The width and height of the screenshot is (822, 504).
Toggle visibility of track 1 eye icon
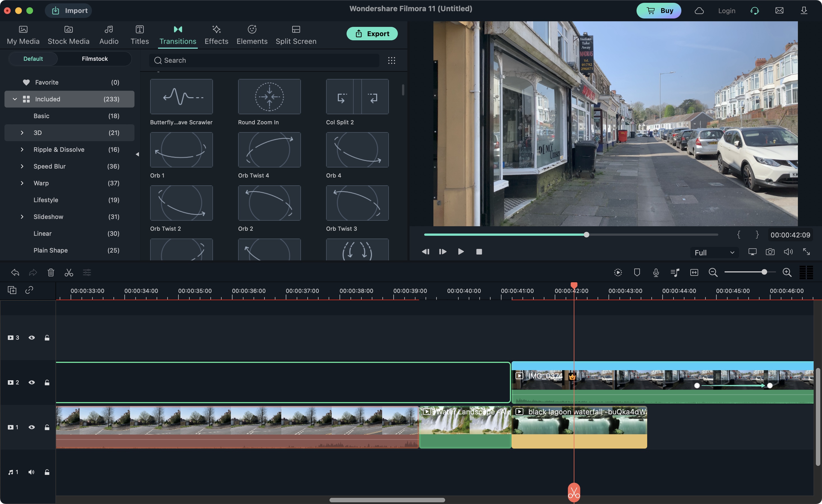click(x=31, y=427)
